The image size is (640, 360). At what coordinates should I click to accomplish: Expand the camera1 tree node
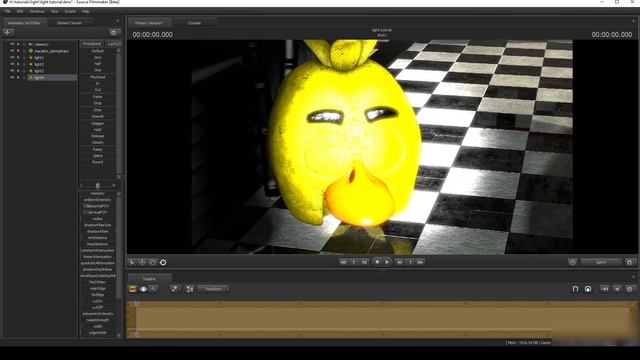point(24,44)
